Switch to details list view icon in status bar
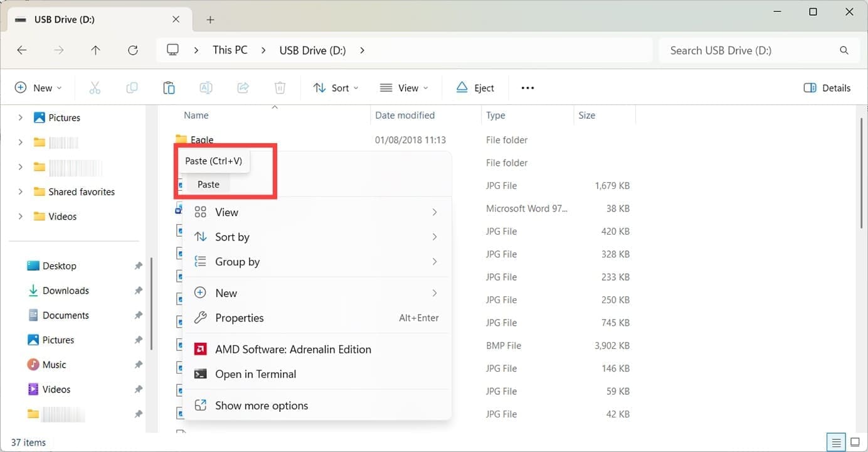The height and width of the screenshot is (452, 868). (835, 442)
